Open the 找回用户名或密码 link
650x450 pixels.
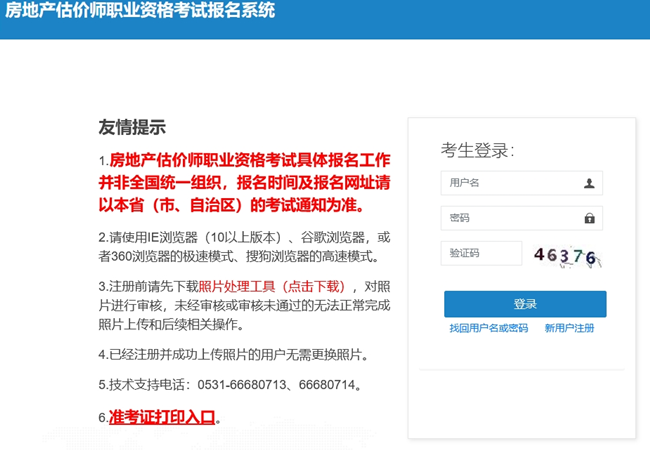[488, 328]
